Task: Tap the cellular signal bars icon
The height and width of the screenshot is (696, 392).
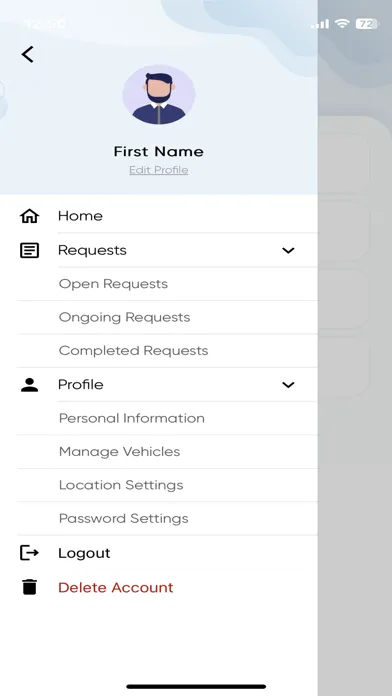Action: coord(320,24)
